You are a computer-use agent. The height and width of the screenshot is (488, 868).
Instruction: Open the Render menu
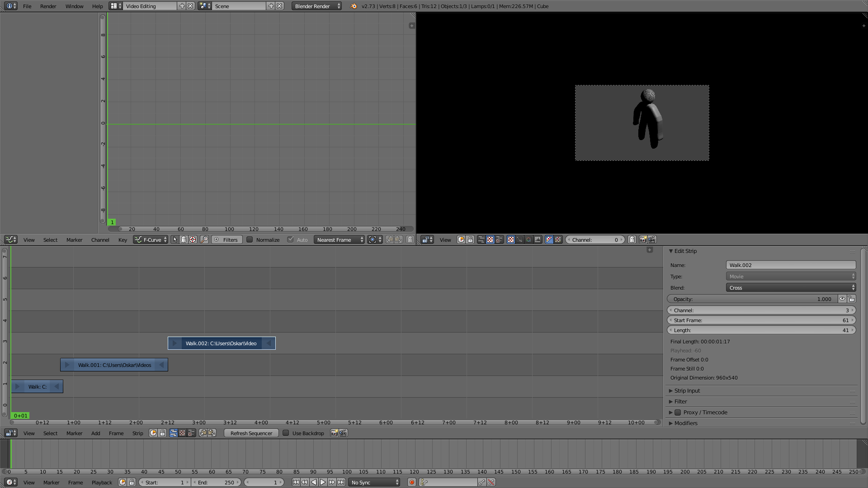point(48,6)
